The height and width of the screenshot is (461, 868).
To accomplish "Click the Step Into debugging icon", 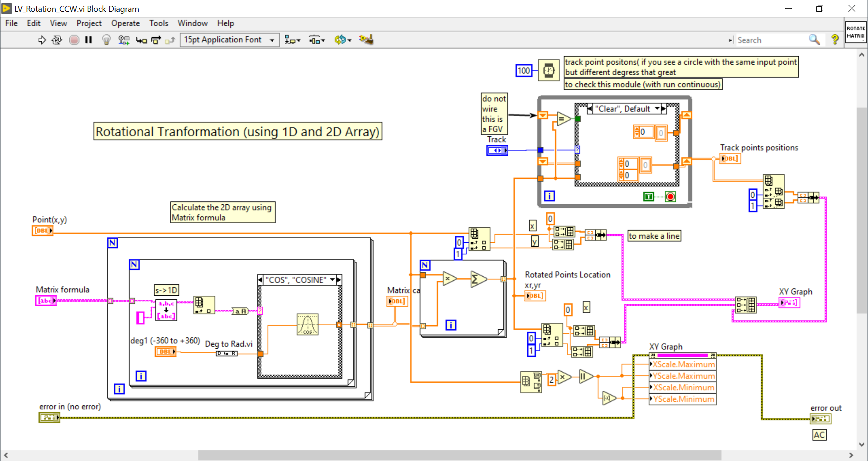I will click(141, 40).
